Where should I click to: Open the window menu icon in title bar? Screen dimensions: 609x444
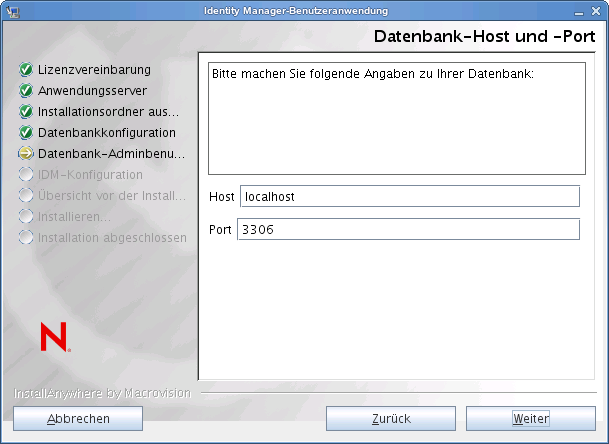(13, 11)
